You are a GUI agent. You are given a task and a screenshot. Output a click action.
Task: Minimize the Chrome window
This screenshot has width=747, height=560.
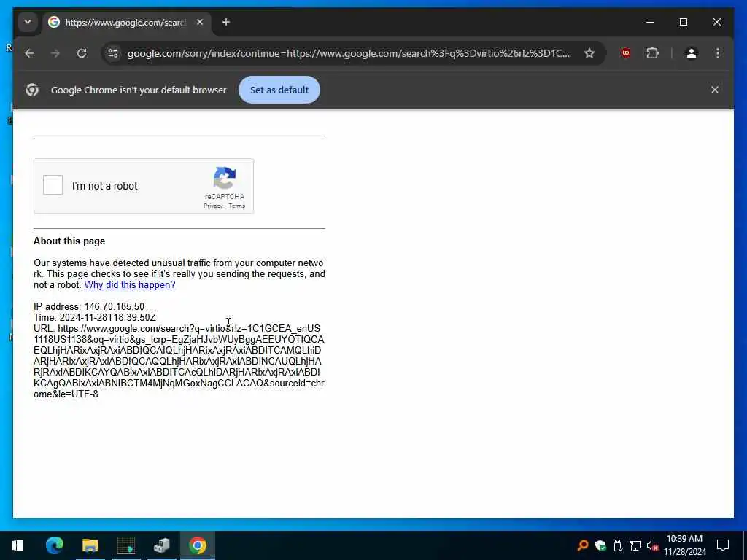(650, 22)
